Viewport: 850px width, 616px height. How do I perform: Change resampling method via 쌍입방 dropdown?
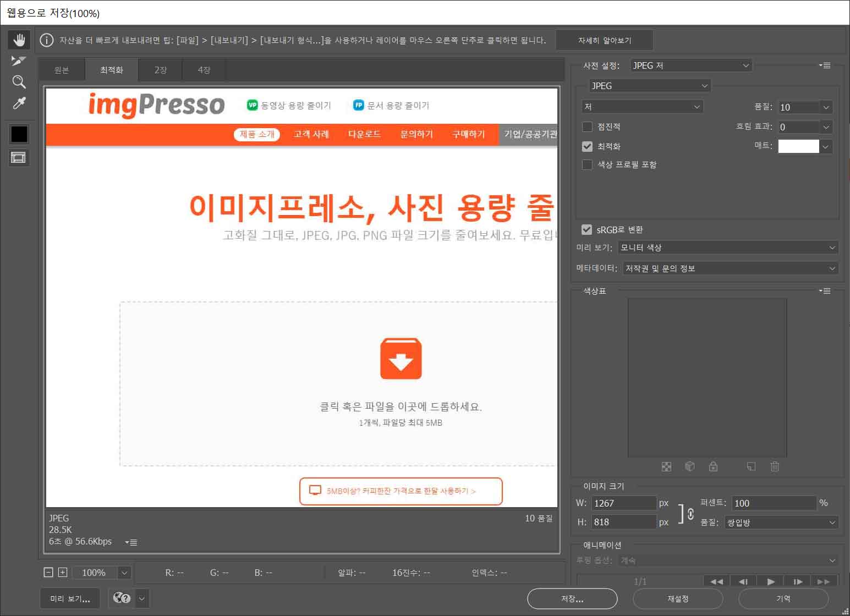click(781, 522)
